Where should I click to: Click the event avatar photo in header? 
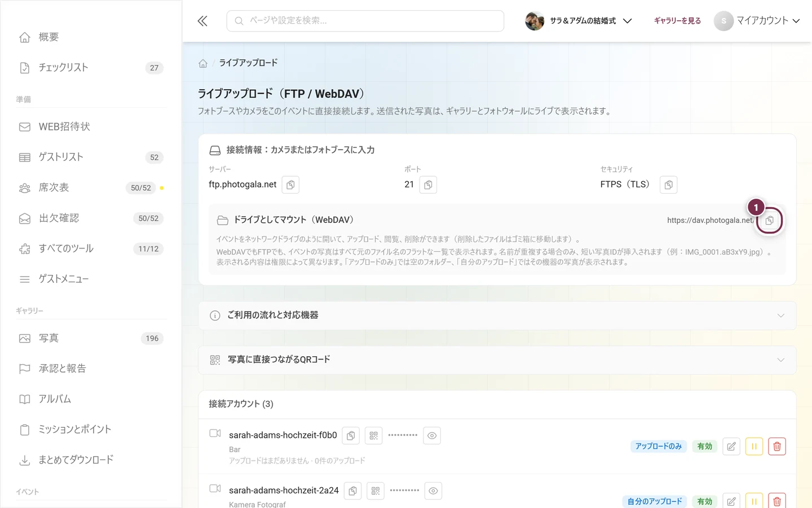click(535, 21)
